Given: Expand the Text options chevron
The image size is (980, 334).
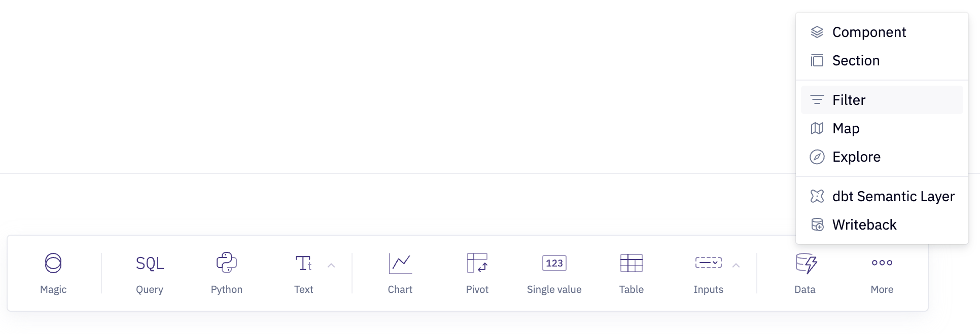Looking at the screenshot, I should [331, 266].
